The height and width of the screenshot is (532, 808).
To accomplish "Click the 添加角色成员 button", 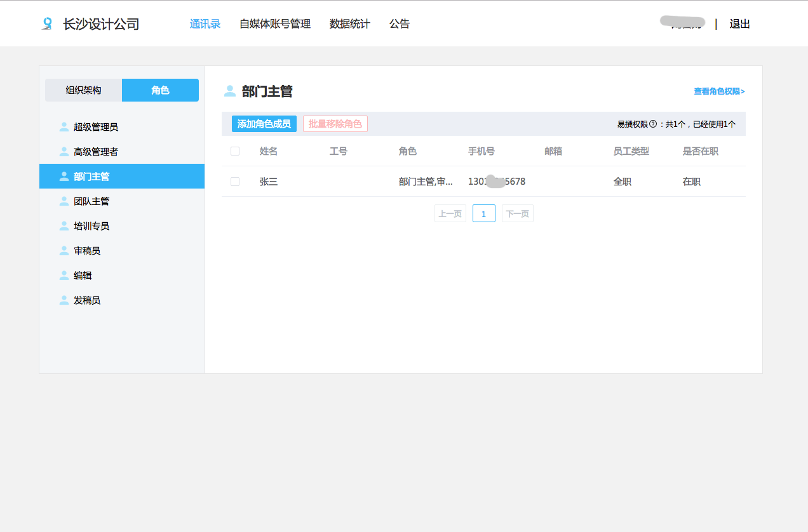I will (x=264, y=123).
